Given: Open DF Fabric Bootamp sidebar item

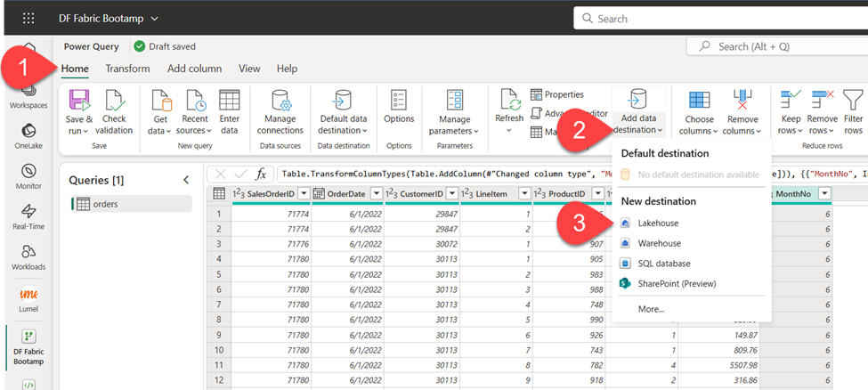Looking at the screenshot, I should point(28,346).
